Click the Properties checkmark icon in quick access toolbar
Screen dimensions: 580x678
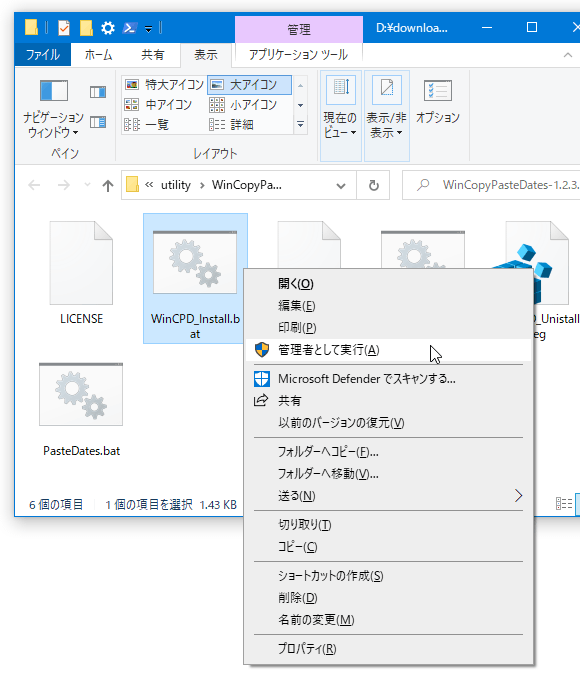pyautogui.click(x=64, y=28)
